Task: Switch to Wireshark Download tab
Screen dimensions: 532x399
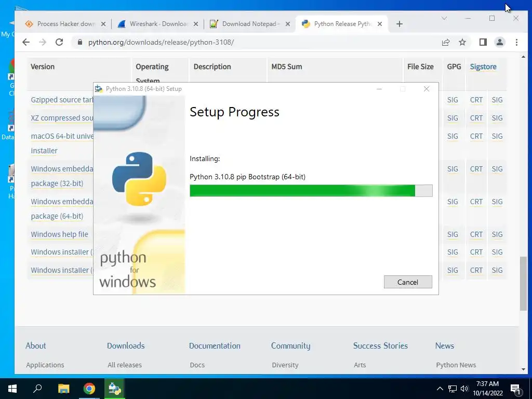Action: [x=158, y=24]
